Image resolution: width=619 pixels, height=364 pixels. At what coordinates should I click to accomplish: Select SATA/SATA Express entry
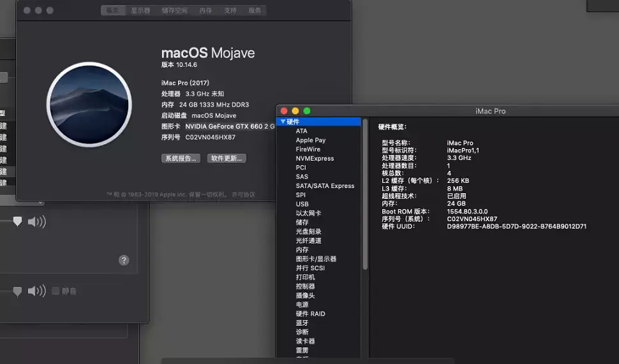point(325,186)
